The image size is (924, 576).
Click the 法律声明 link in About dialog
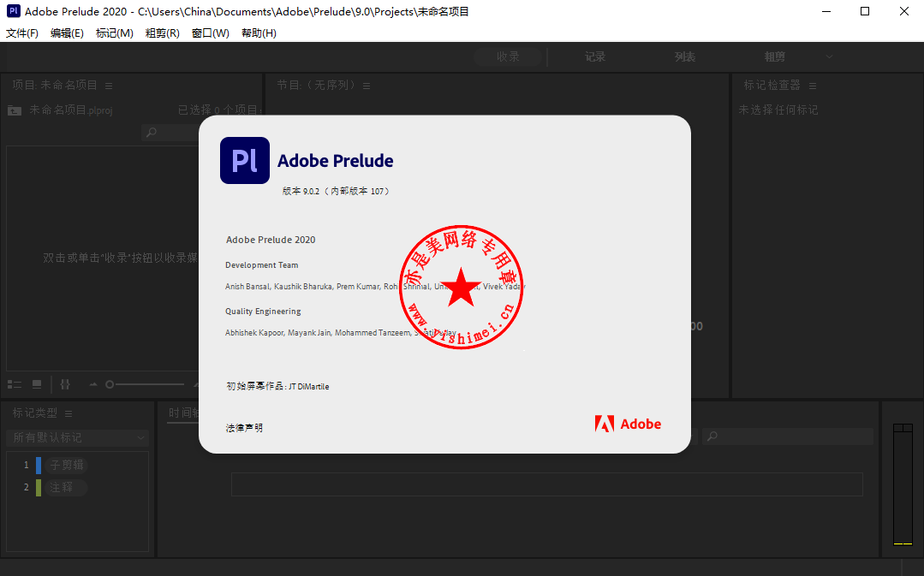pyautogui.click(x=244, y=428)
